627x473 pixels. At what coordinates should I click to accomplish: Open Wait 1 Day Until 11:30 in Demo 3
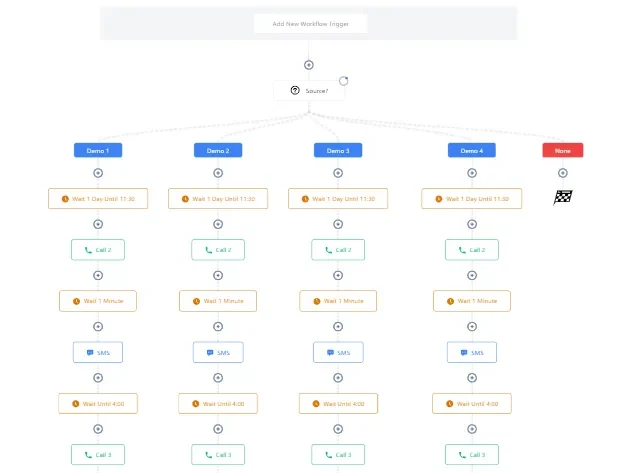pyautogui.click(x=338, y=199)
